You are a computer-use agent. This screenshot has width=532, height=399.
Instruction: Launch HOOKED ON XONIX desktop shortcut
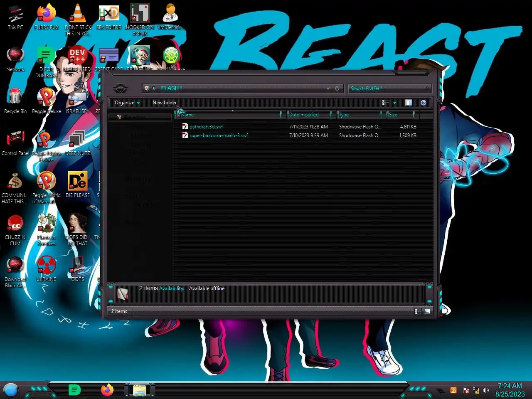140,20
